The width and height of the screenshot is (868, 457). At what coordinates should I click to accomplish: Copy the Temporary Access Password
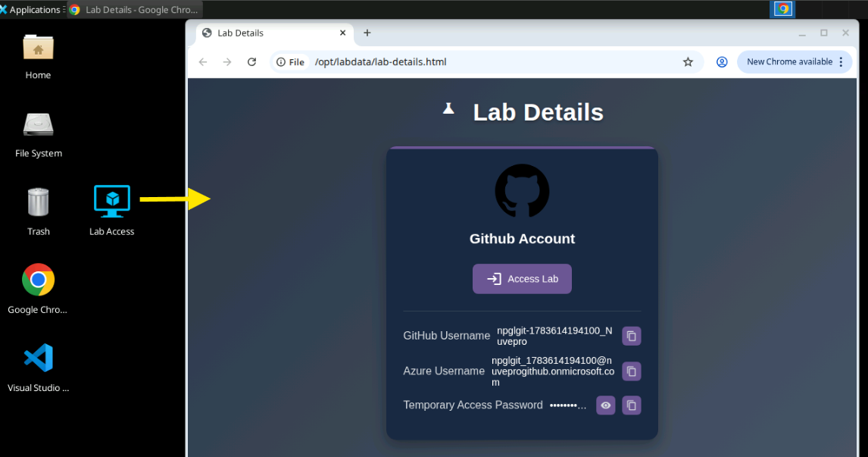coord(631,405)
